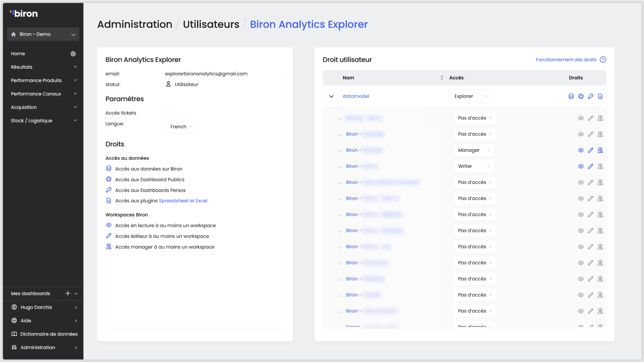Screen dimensions: 644x362
Task: Open the Administration sidebar item
Action: [43, 347]
